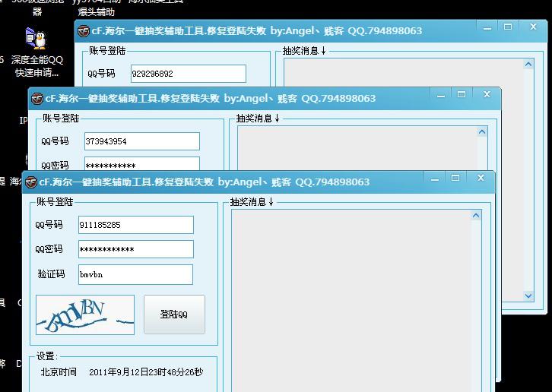Image resolution: width=552 pixels, height=392 pixels.
Task: Click the 北京时间 date text 2011年9月12日23时48分26秒
Action: [146, 372]
